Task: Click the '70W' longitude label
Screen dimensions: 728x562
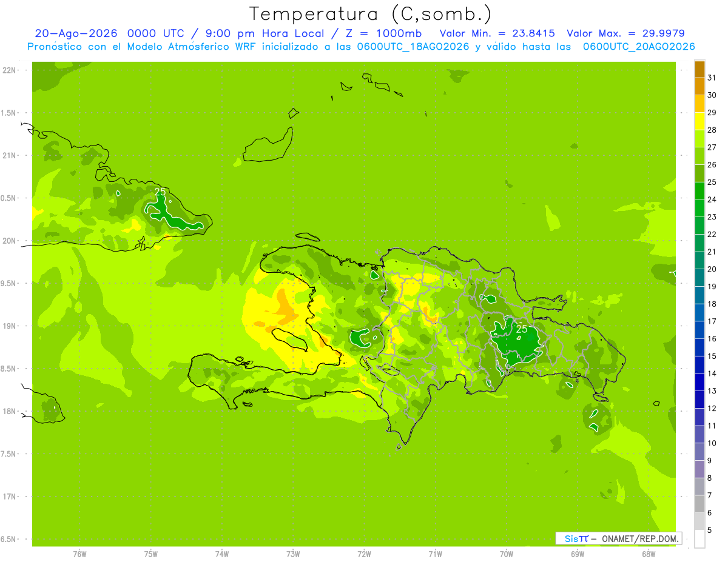Action: pos(507,554)
